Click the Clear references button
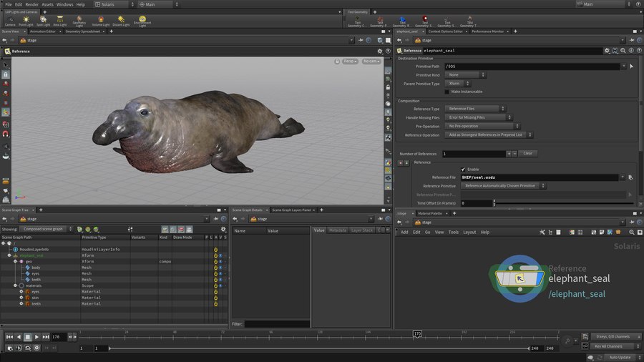 pyautogui.click(x=528, y=154)
